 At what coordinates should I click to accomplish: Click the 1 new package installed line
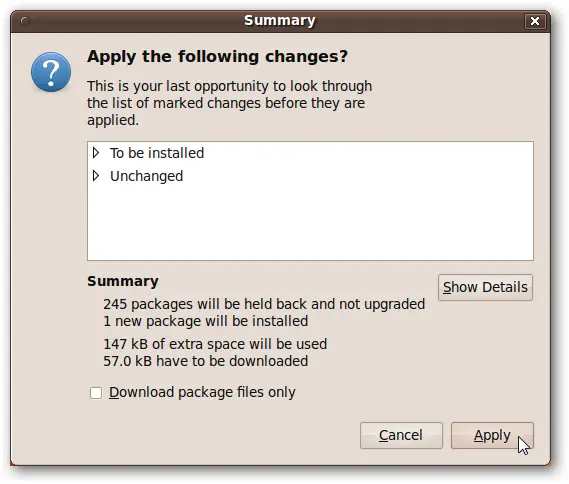click(205, 321)
